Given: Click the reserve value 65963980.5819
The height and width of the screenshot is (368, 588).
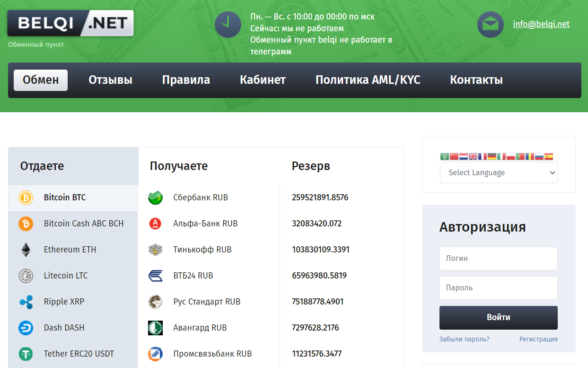Looking at the screenshot, I should pos(319,276).
